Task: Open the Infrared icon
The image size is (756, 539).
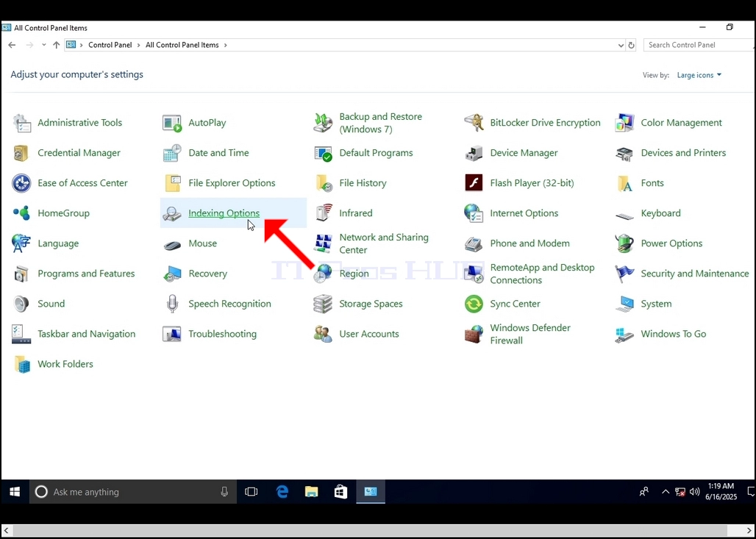Action: [x=323, y=213]
